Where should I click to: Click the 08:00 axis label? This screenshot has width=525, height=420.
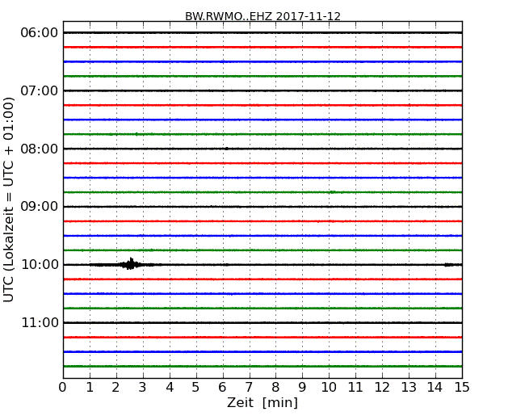click(40, 149)
